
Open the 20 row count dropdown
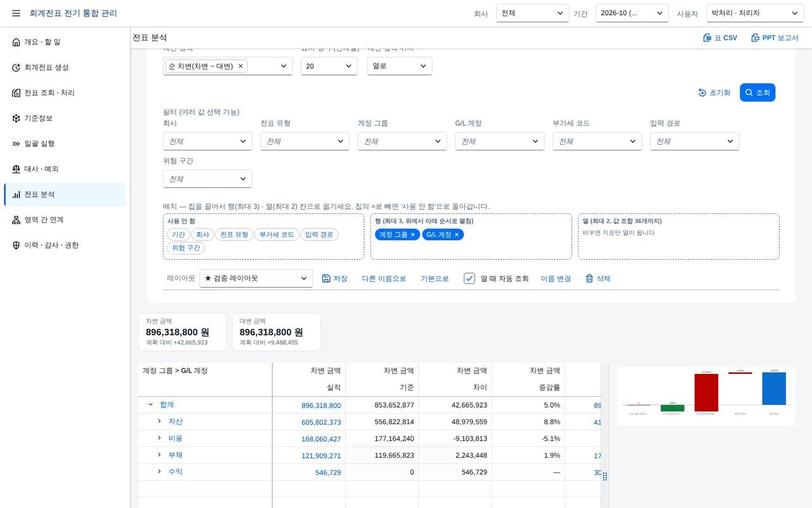tap(329, 66)
